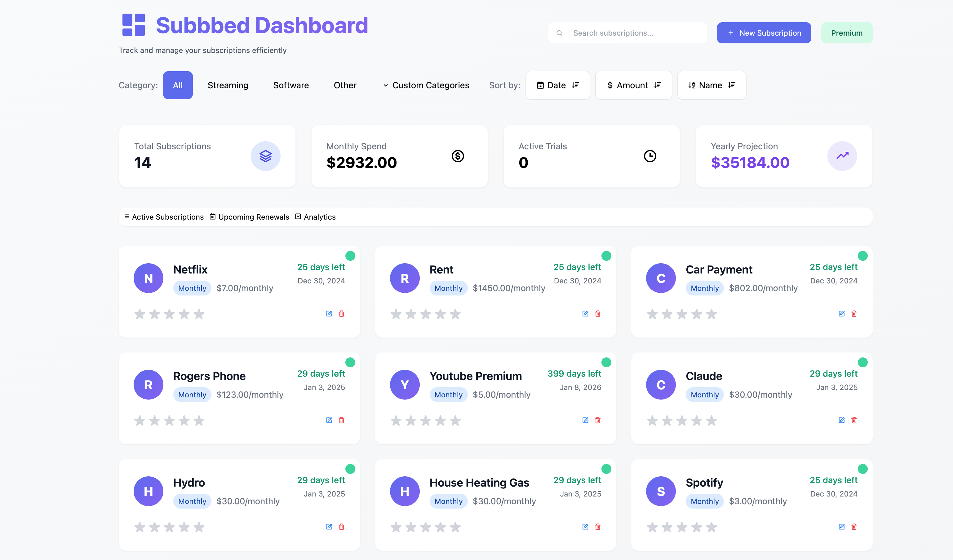Switch to Upcoming Renewals tab

(250, 217)
